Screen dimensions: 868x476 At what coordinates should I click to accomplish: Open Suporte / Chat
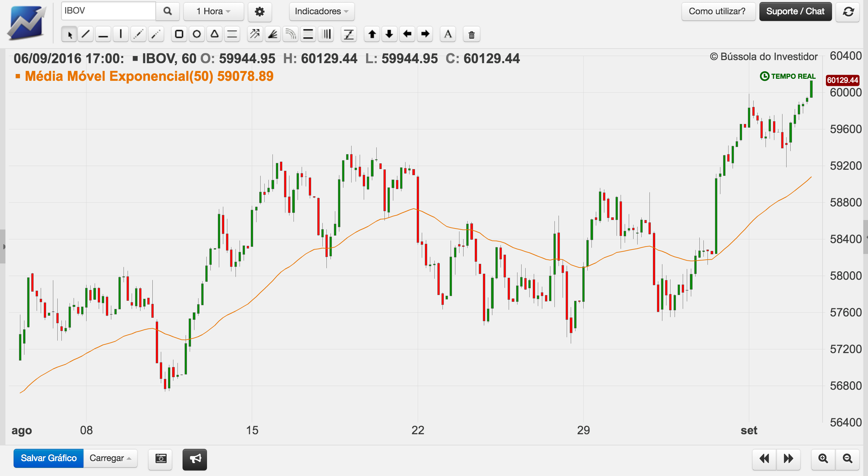point(795,12)
